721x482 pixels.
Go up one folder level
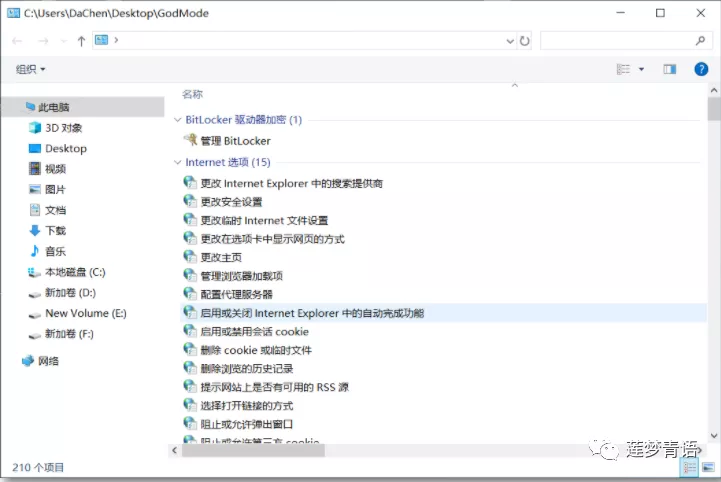tap(81, 41)
